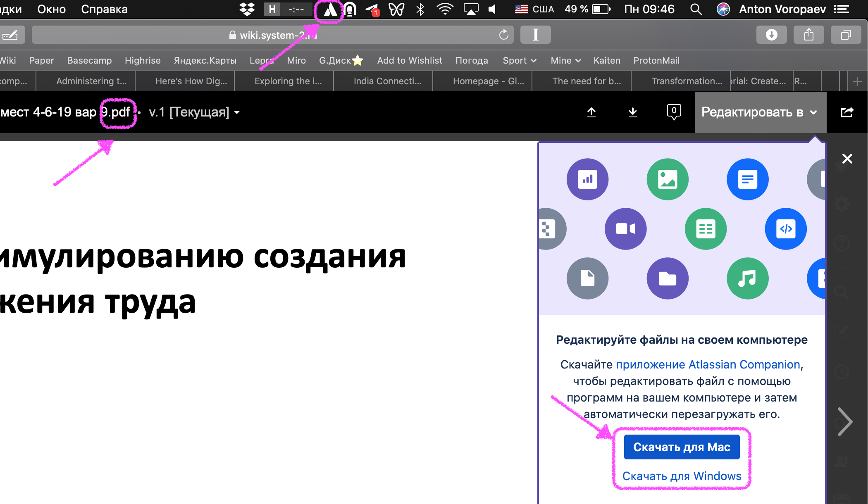The height and width of the screenshot is (504, 868).
Task: Click the Скачать для Mac button
Action: tap(682, 447)
